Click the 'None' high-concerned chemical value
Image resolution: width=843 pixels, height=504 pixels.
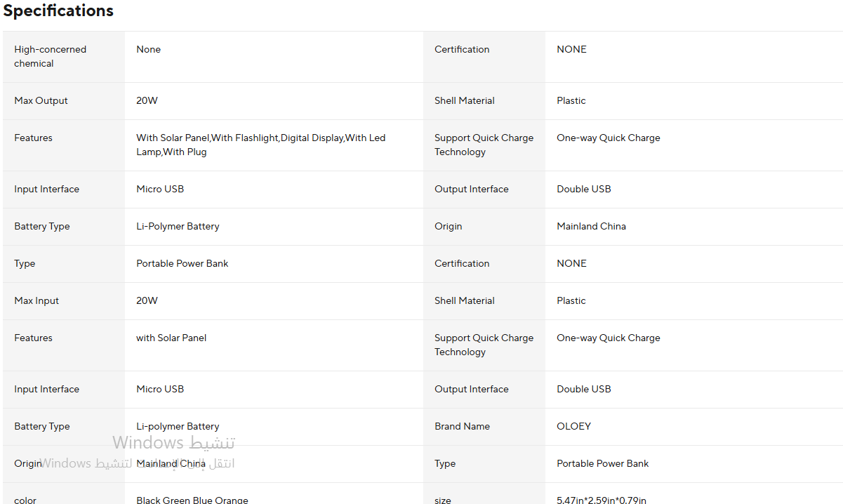coord(148,49)
